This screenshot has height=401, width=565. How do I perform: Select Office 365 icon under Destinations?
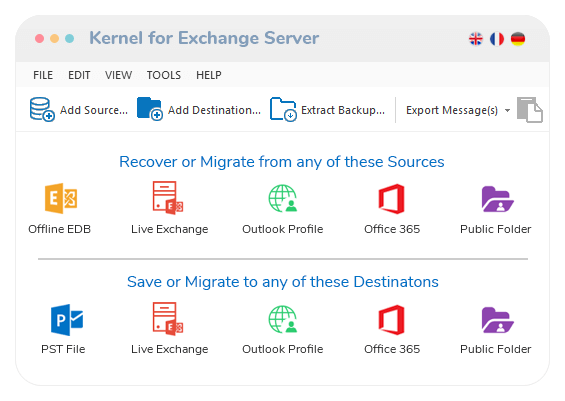click(x=391, y=320)
